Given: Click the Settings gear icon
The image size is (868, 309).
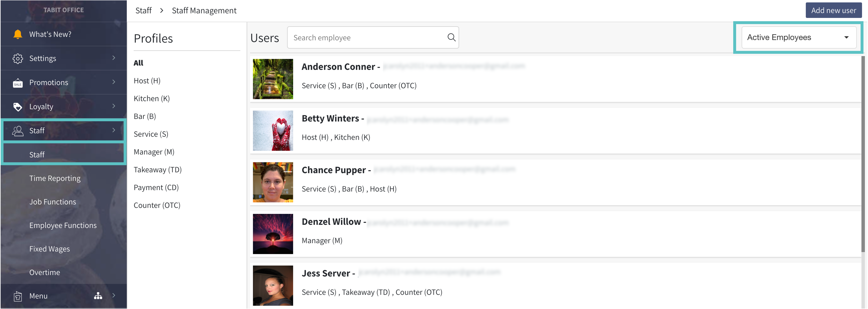Looking at the screenshot, I should [18, 58].
